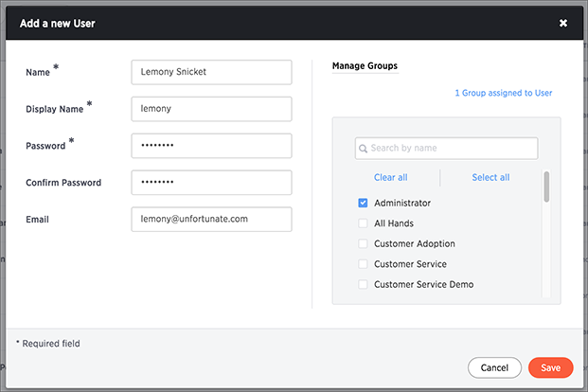The width and height of the screenshot is (588, 392).
Task: Choose Select all groups link
Action: click(x=490, y=177)
